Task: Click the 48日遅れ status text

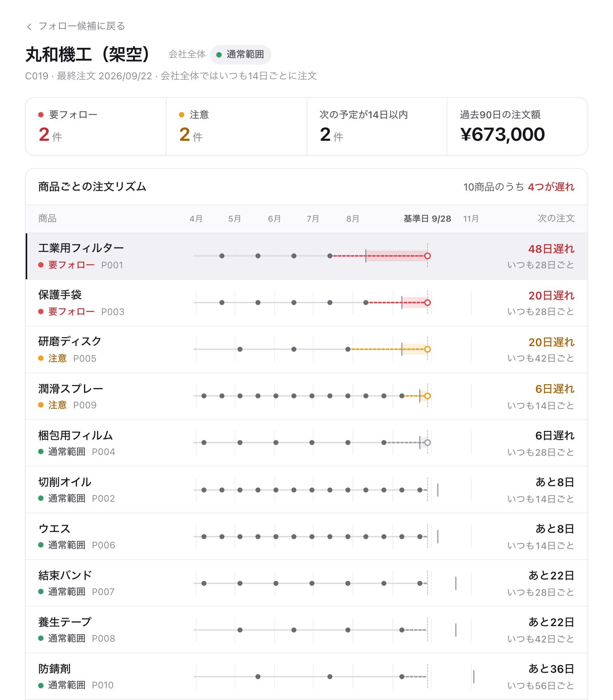Action: click(x=551, y=249)
